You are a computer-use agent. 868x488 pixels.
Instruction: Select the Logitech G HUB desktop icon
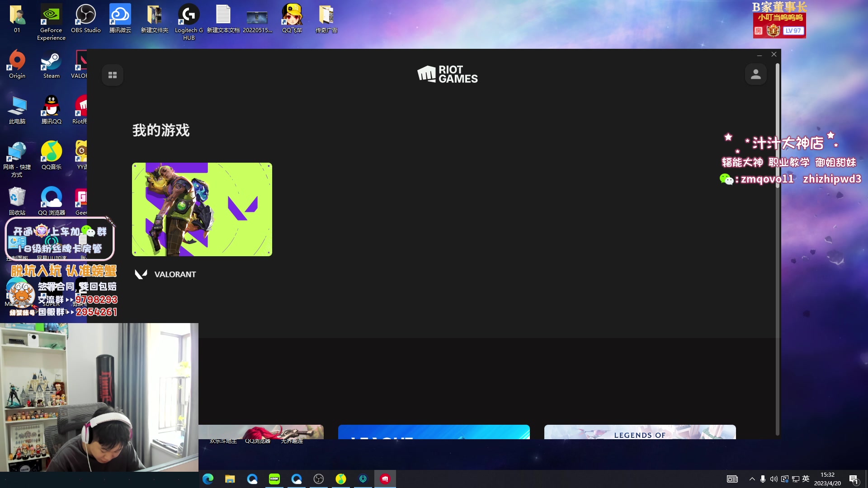click(189, 22)
